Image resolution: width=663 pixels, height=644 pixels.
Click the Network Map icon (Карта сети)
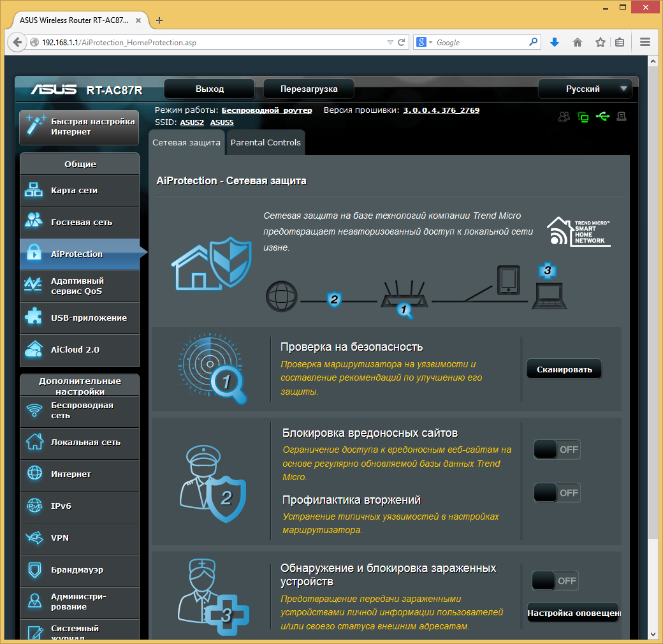pyautogui.click(x=33, y=190)
